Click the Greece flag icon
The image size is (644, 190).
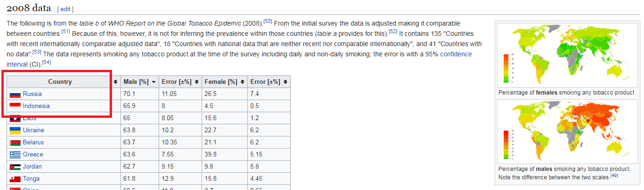pos(15,155)
